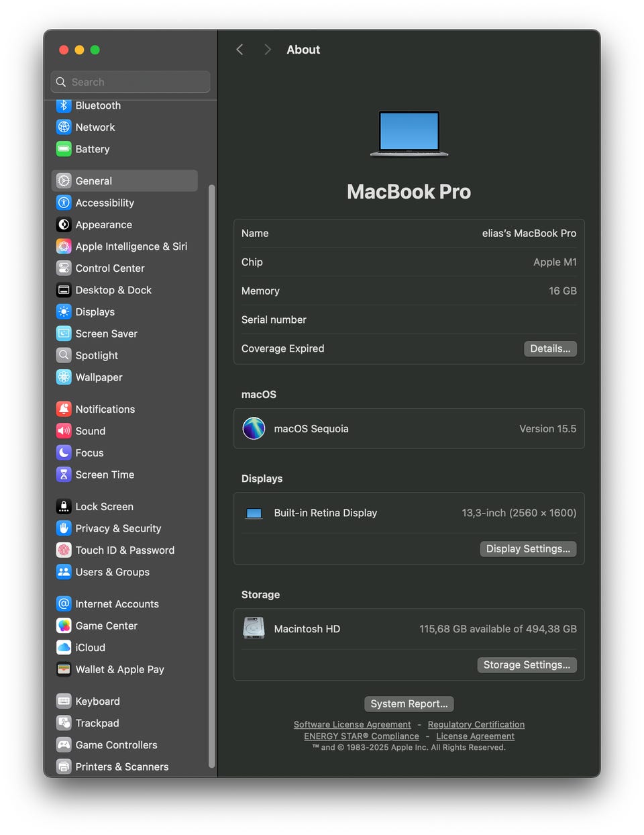Open the Battery icon in sidebar

(64, 149)
